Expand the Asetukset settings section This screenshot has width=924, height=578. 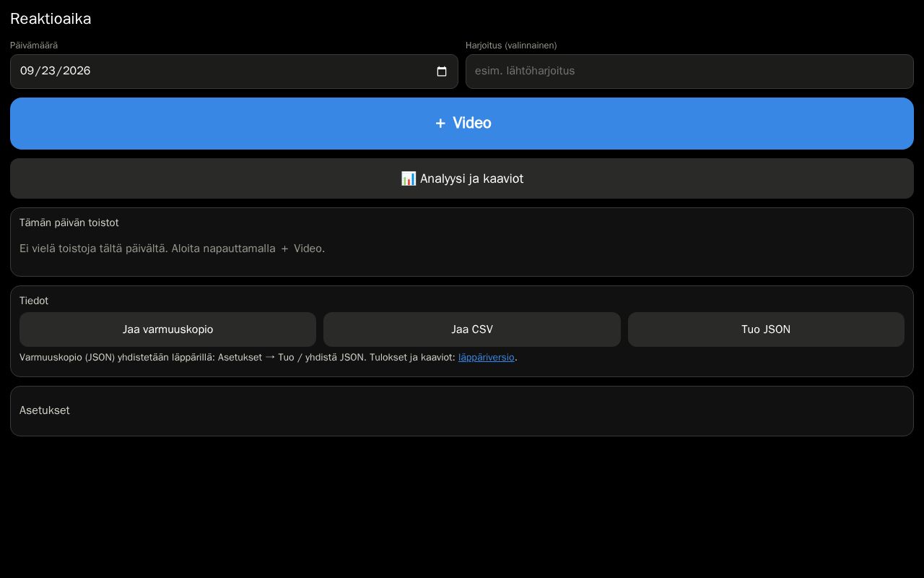click(462, 410)
